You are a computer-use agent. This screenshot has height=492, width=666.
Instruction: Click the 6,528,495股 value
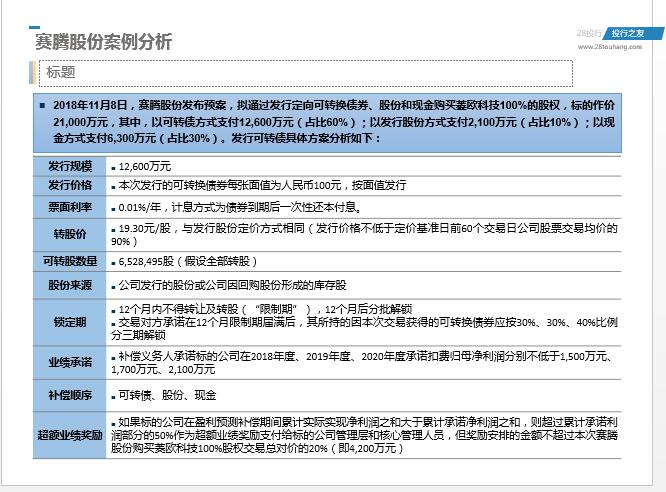188,261
